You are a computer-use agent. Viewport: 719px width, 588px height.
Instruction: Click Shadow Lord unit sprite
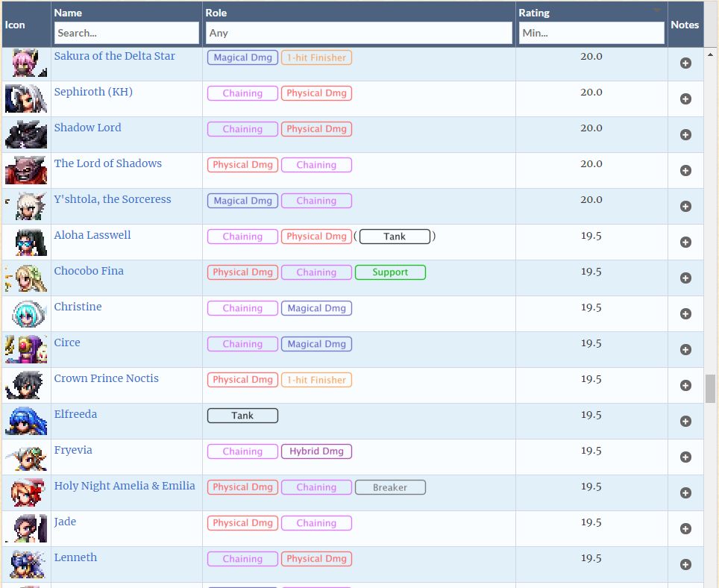26,134
